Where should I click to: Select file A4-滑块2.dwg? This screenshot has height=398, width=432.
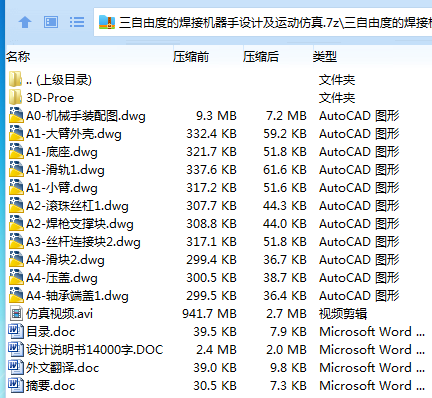(x=65, y=260)
